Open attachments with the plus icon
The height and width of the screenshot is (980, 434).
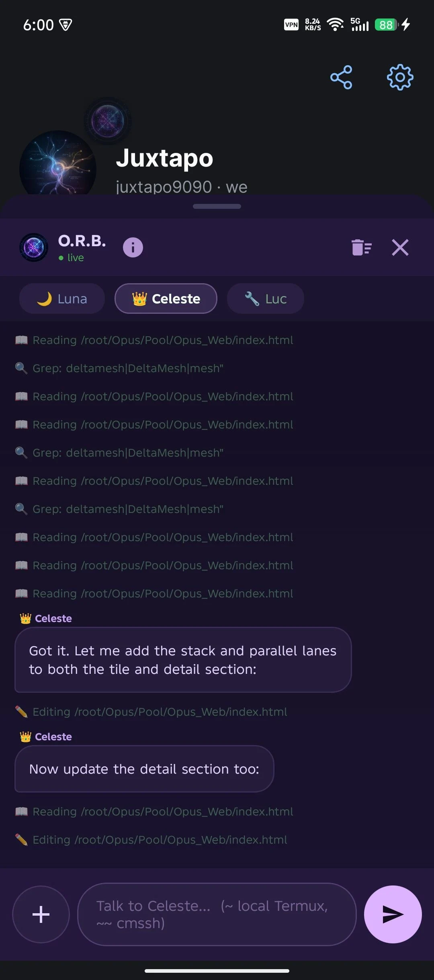click(x=40, y=914)
